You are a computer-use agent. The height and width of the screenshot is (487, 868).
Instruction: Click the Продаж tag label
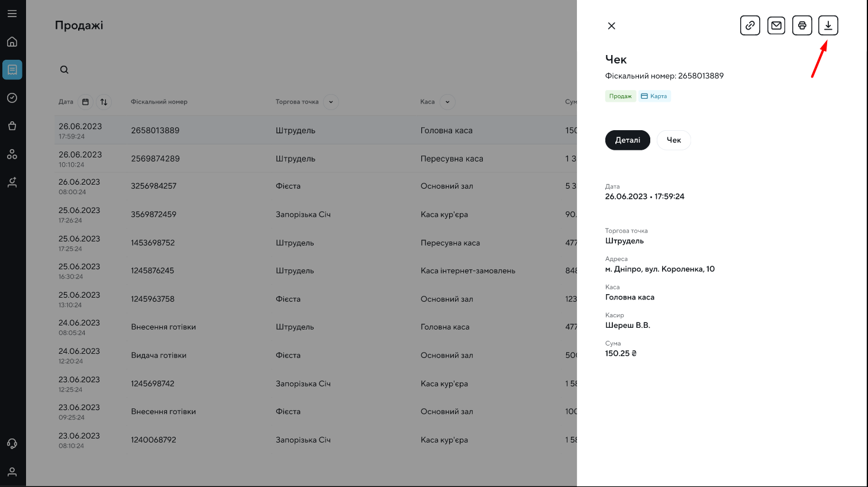(x=620, y=96)
